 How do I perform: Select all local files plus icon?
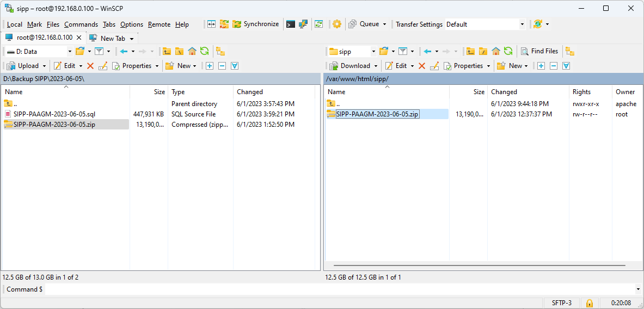click(x=210, y=66)
